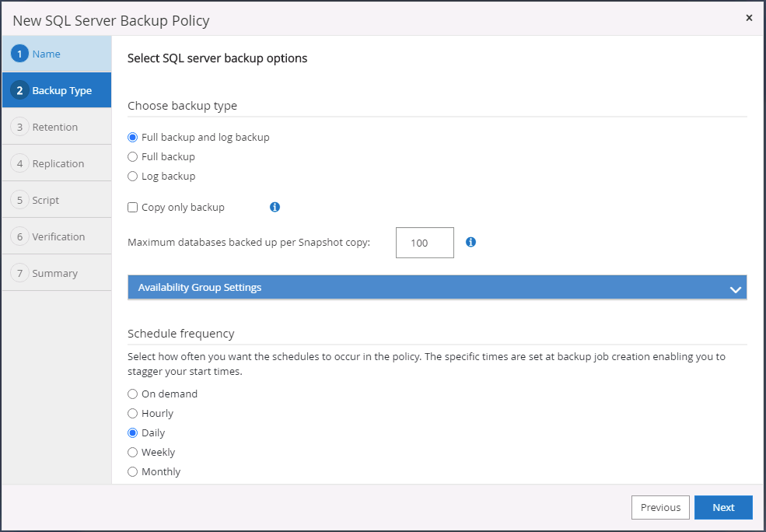Image resolution: width=766 pixels, height=532 pixels.
Task: Click info icon beside Copy only backup
Action: click(275, 207)
